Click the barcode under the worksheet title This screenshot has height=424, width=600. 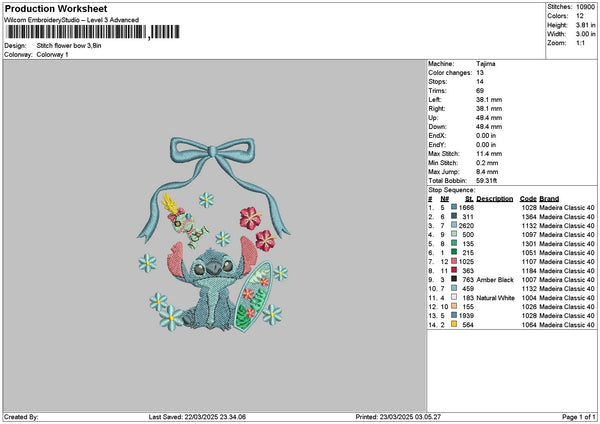pyautogui.click(x=93, y=32)
